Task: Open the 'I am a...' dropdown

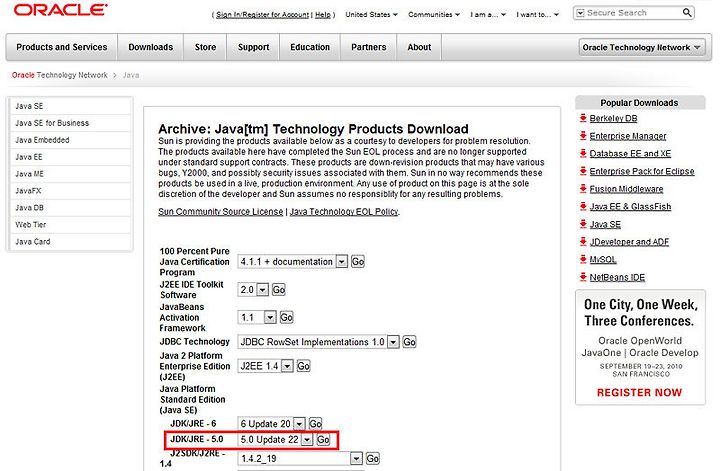Action: click(488, 15)
